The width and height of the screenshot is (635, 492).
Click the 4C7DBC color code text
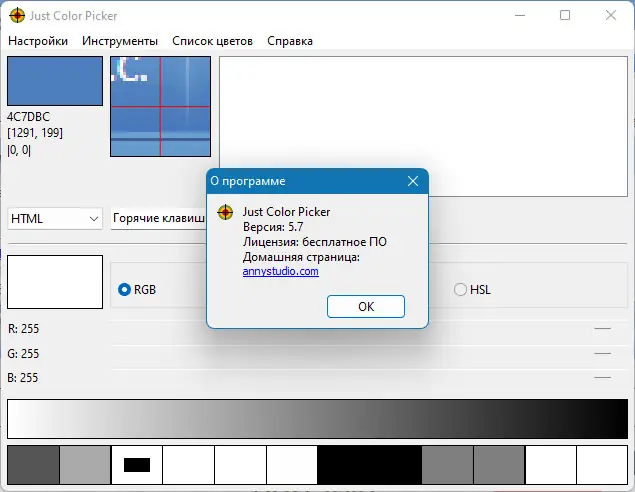click(x=28, y=117)
